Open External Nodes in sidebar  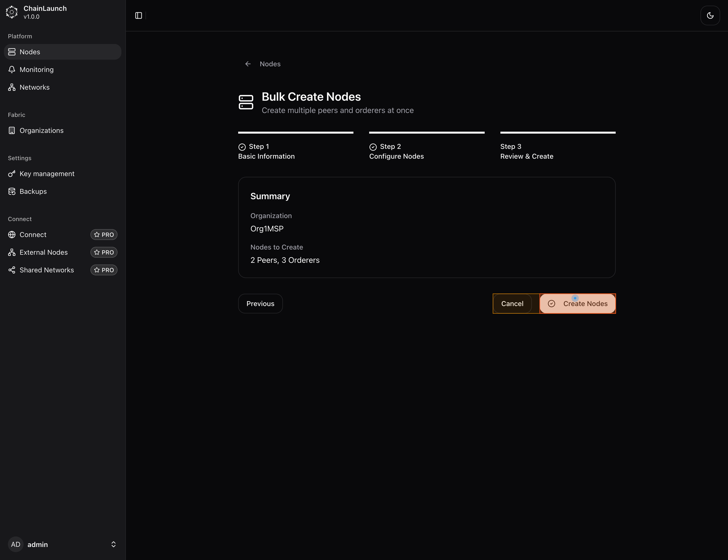(43, 252)
